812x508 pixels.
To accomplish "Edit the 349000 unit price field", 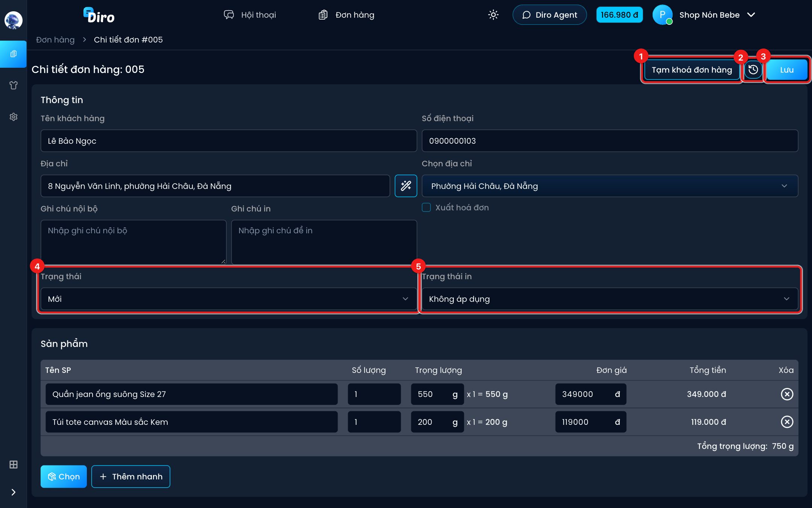I will pos(591,394).
